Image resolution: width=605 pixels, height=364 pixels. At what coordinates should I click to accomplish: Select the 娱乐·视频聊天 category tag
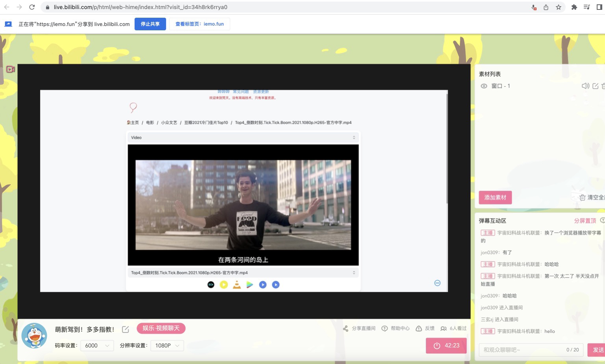click(161, 328)
